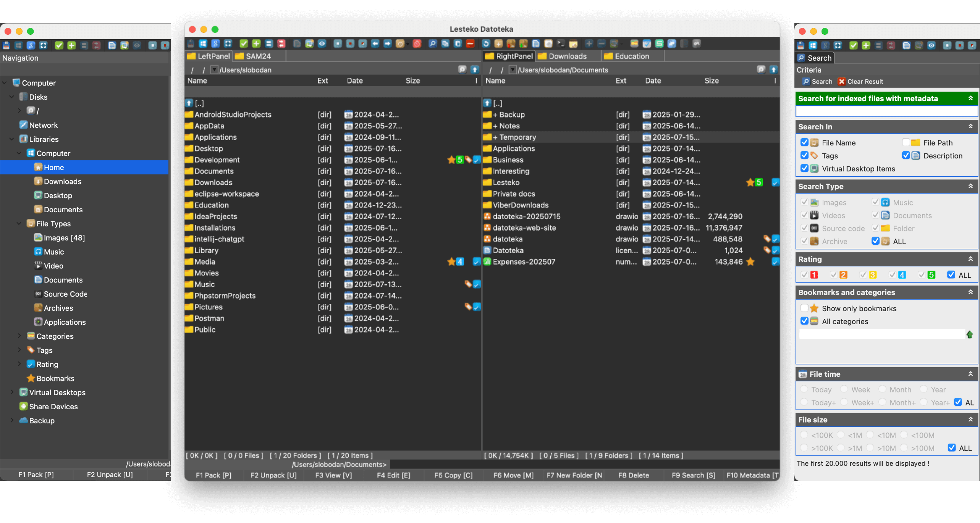The image size is (980, 523).
Task: Click up-arrow icon beside left panel path
Action: (x=475, y=69)
